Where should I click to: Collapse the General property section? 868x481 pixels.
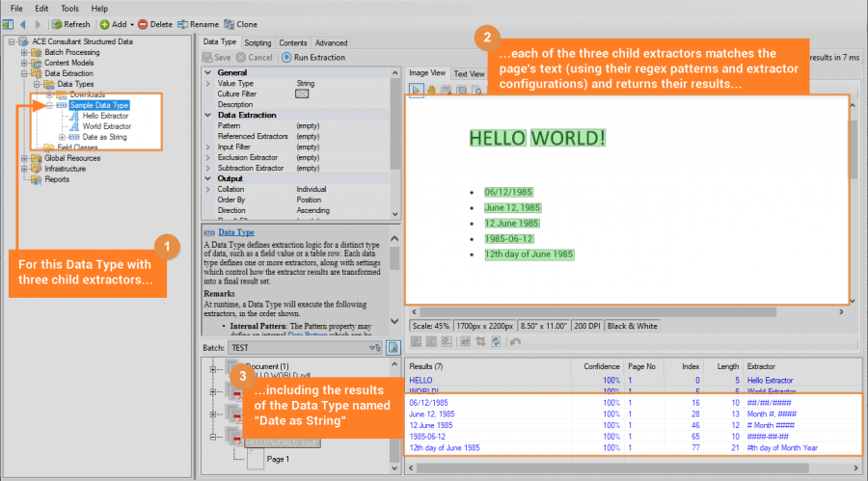209,72
